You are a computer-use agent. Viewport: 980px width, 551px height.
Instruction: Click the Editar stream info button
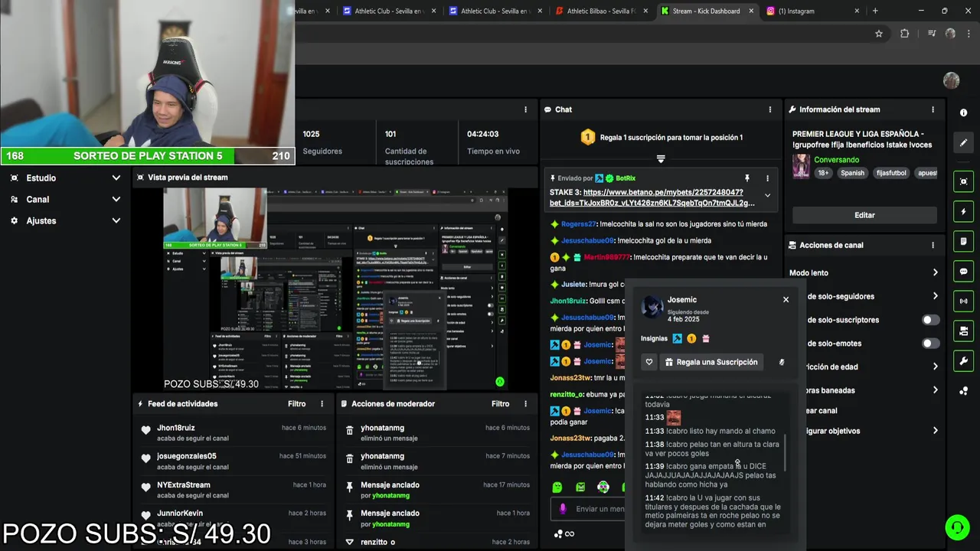click(x=864, y=215)
